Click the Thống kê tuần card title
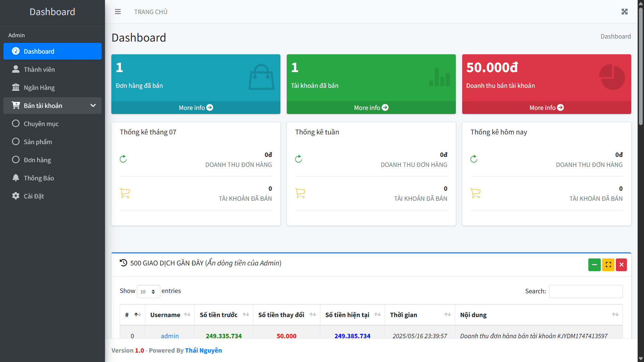This screenshot has height=362, width=644. (317, 132)
